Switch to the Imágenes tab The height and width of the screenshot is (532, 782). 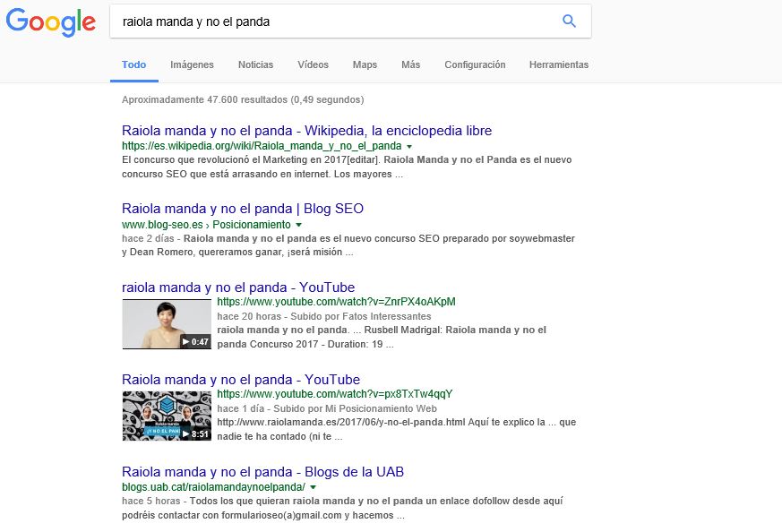pos(192,64)
